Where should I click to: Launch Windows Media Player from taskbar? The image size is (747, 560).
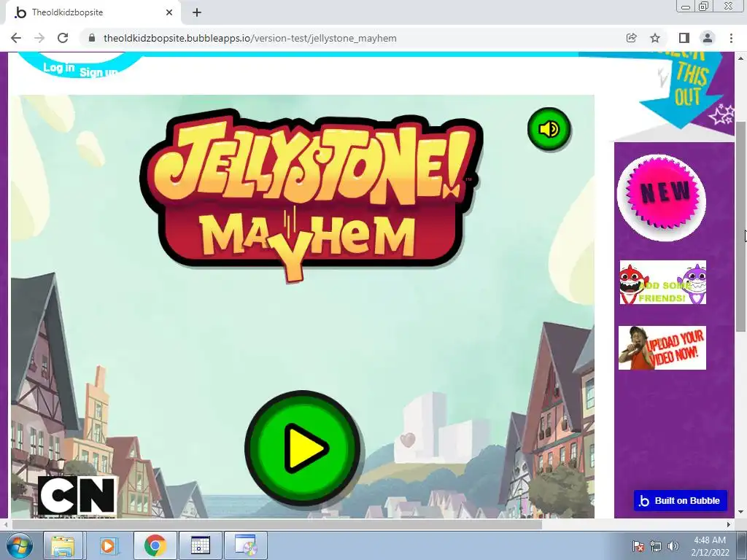pos(108,545)
